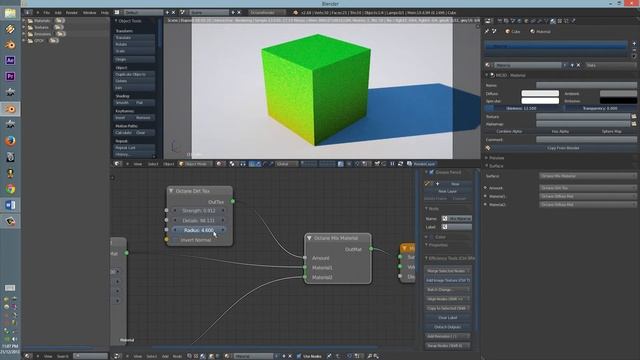This screenshot has width=640, height=360.
Task: Add a new material slot plus icon
Action: click(x=634, y=43)
